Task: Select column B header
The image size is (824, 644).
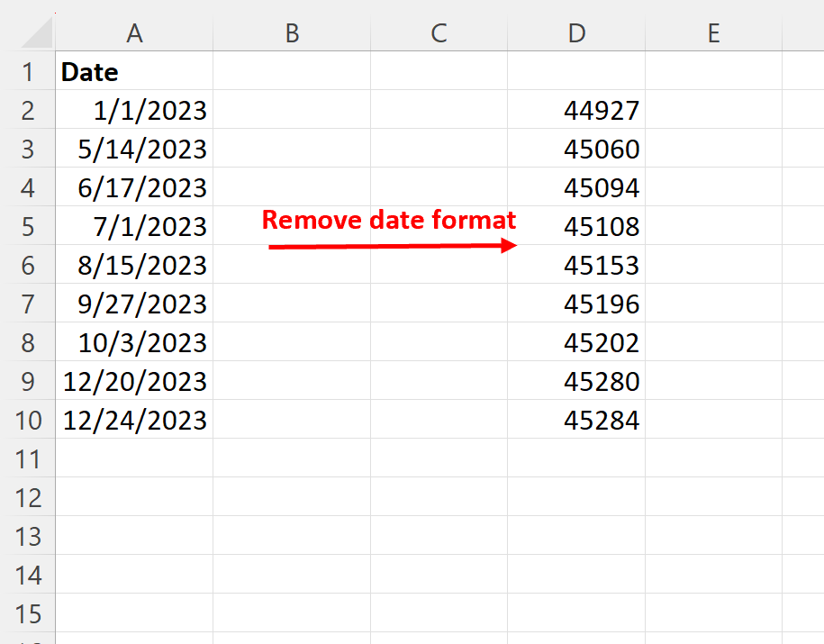Action: click(x=291, y=32)
